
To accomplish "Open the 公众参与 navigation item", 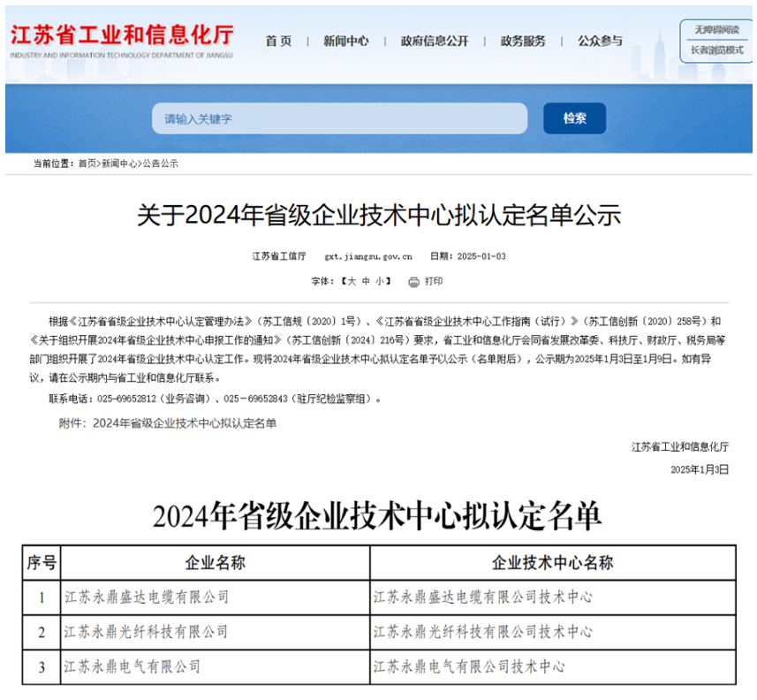I will click(x=600, y=42).
